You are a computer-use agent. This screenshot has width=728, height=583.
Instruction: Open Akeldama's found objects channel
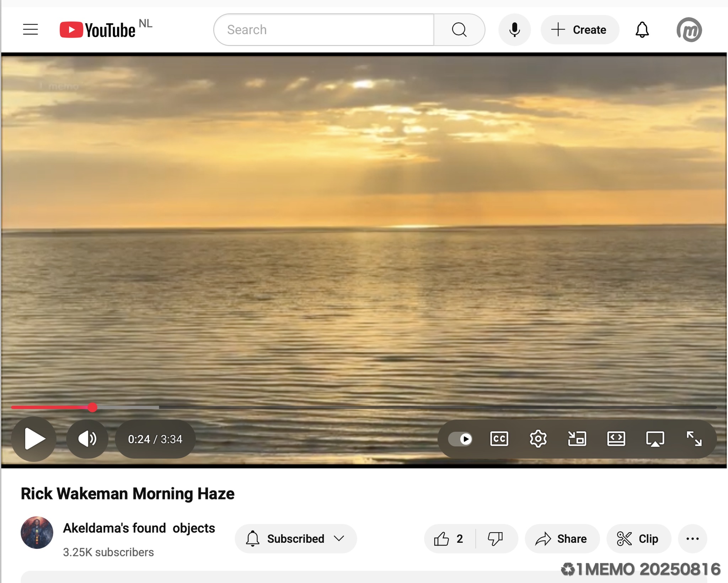point(139,528)
